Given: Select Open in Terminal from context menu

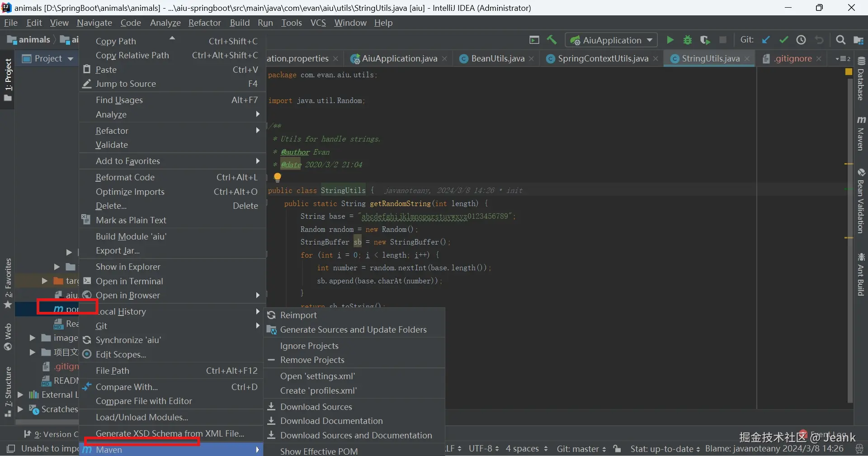Looking at the screenshot, I should (172, 281).
